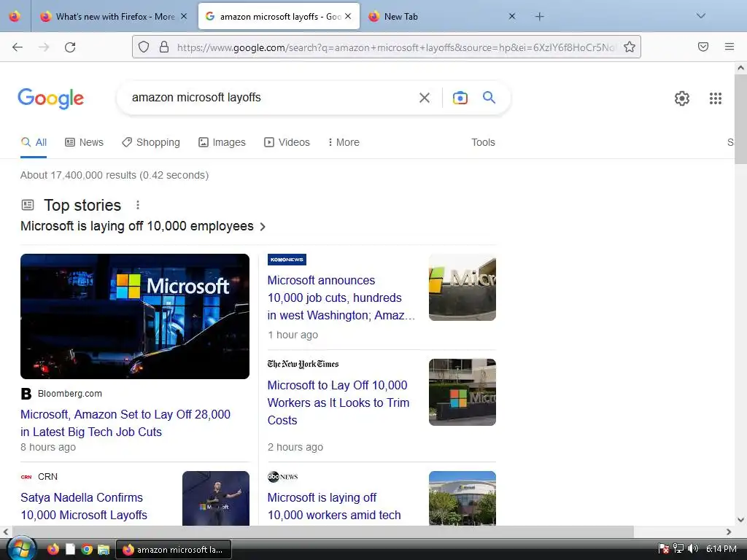The width and height of the screenshot is (747, 560).
Task: Click the Google logo
Action: point(50,98)
